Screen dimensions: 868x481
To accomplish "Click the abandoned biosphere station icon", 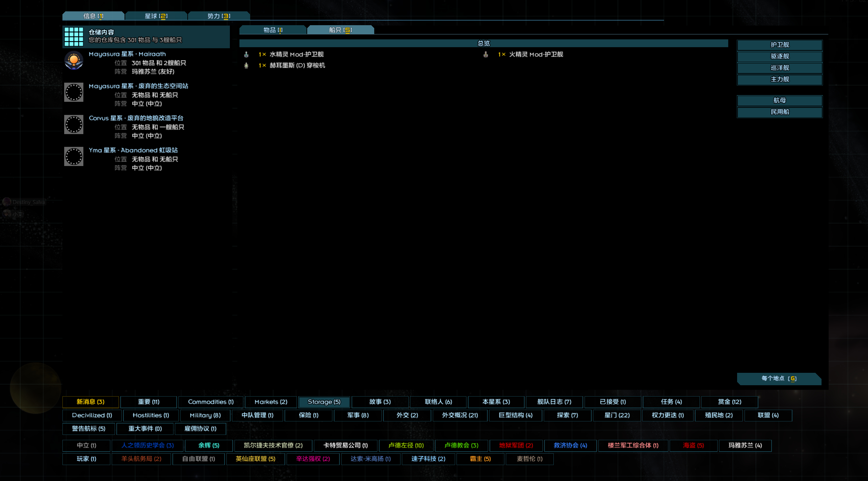I will point(74,93).
